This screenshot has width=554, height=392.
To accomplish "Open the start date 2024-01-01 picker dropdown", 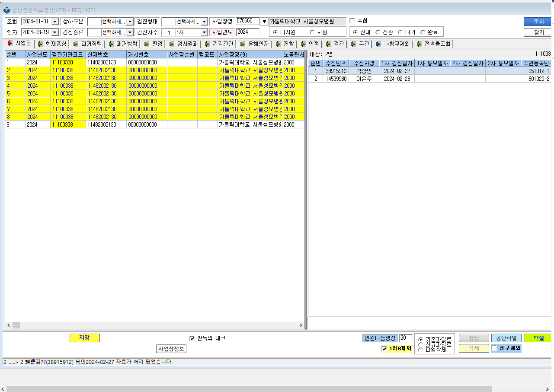I will pyautogui.click(x=55, y=22).
